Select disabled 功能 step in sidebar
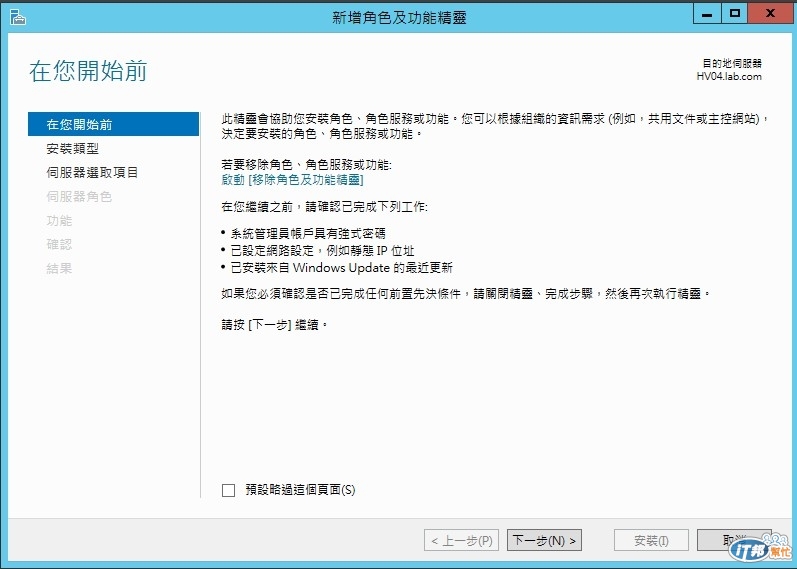The image size is (797, 569). point(59,220)
